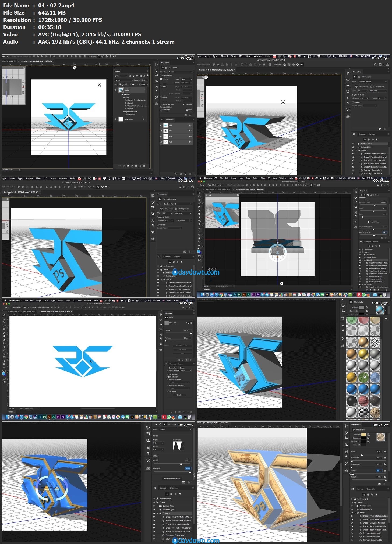Image resolution: width=392 pixels, height=544 pixels.
Task: Enable the Cross Section checkbox in the 00:03:55 frame
Action: pos(161,76)
